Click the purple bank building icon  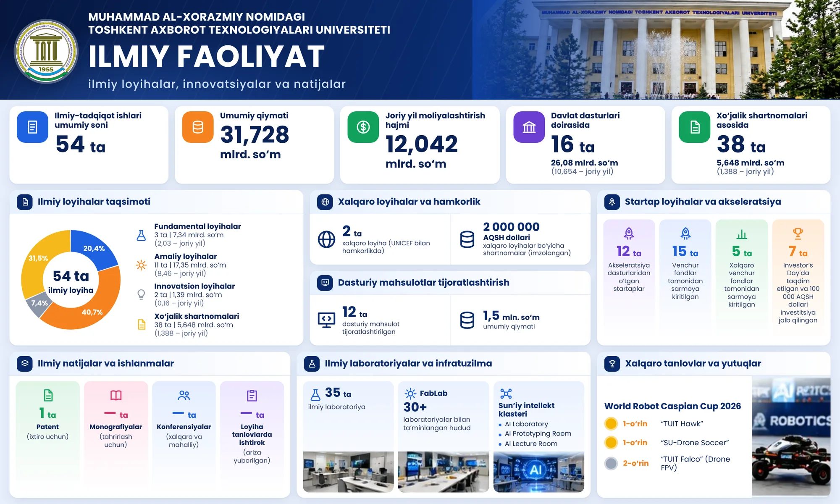529,127
